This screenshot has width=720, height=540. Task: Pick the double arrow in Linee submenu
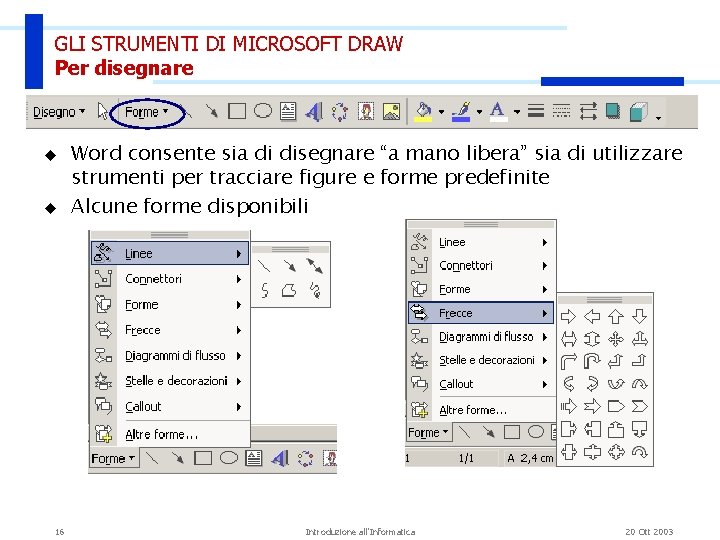315,266
